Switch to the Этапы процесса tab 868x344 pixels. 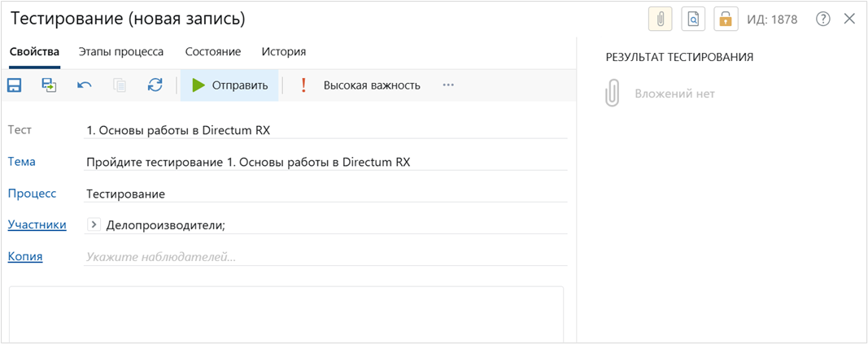coord(121,51)
